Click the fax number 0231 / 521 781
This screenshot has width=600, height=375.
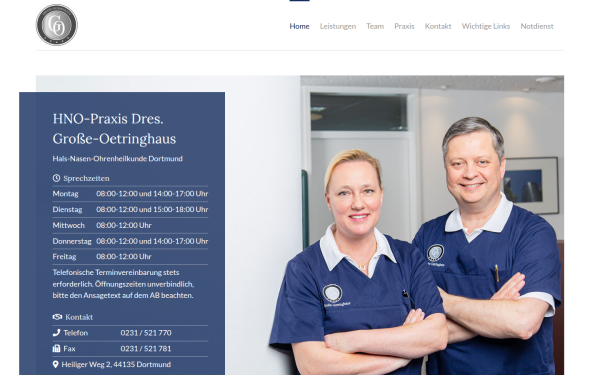(x=146, y=349)
